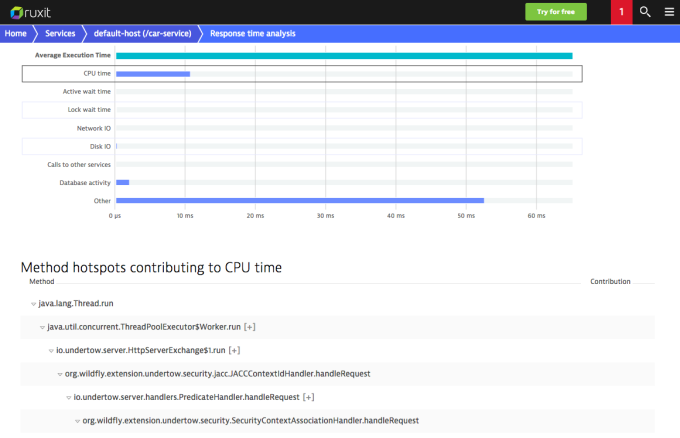Select SecurityContextAssociationHandler.handleRequest method

pos(251,421)
